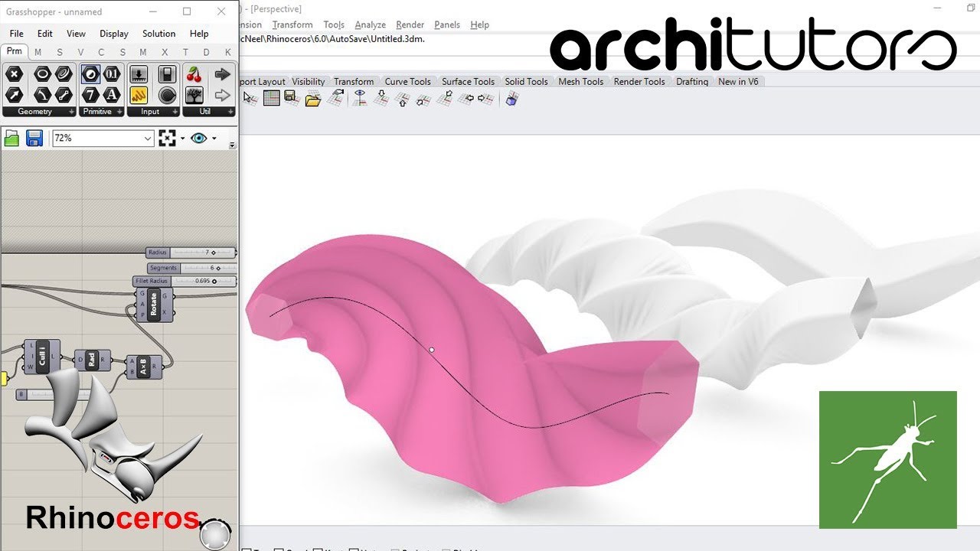
Task: Select the highlighted Boolean parameter icon
Action: click(91, 74)
